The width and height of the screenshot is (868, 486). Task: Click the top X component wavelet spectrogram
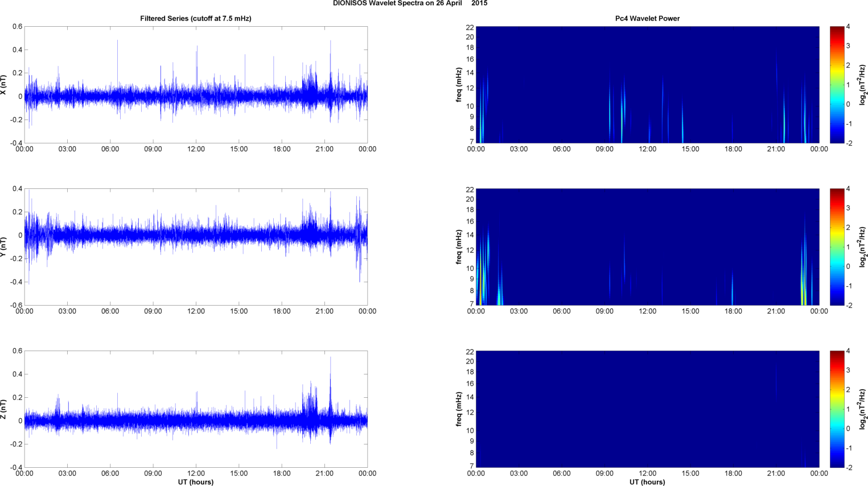[647, 85]
